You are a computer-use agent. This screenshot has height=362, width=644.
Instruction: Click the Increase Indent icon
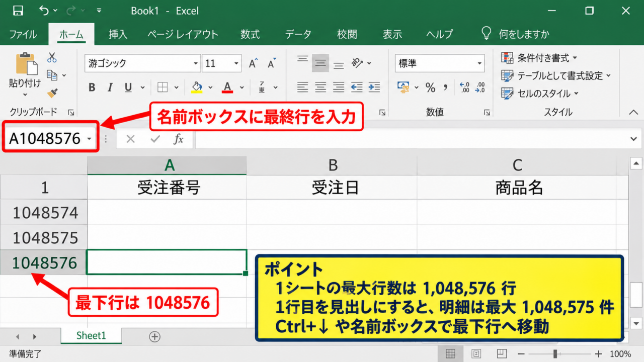click(x=374, y=87)
